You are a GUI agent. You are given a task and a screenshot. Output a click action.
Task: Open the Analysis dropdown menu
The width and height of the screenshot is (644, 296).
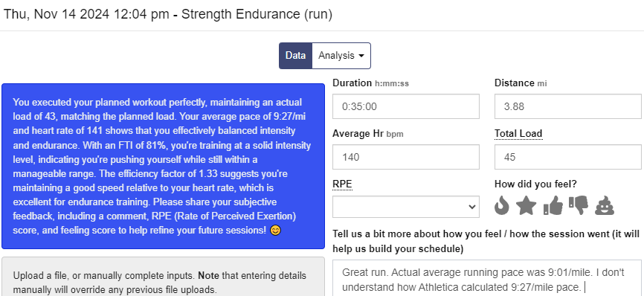(x=341, y=56)
